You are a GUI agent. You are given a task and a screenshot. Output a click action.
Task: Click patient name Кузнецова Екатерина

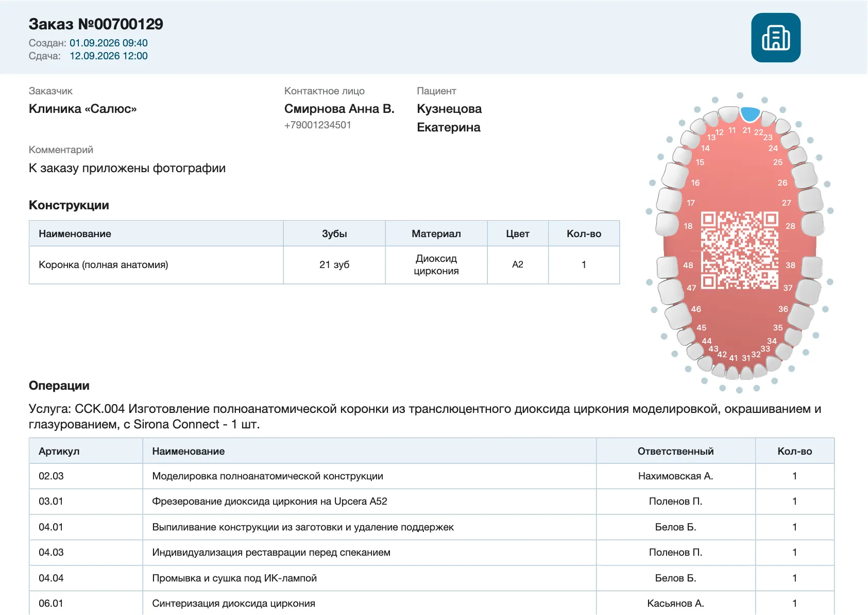pyautogui.click(x=449, y=118)
